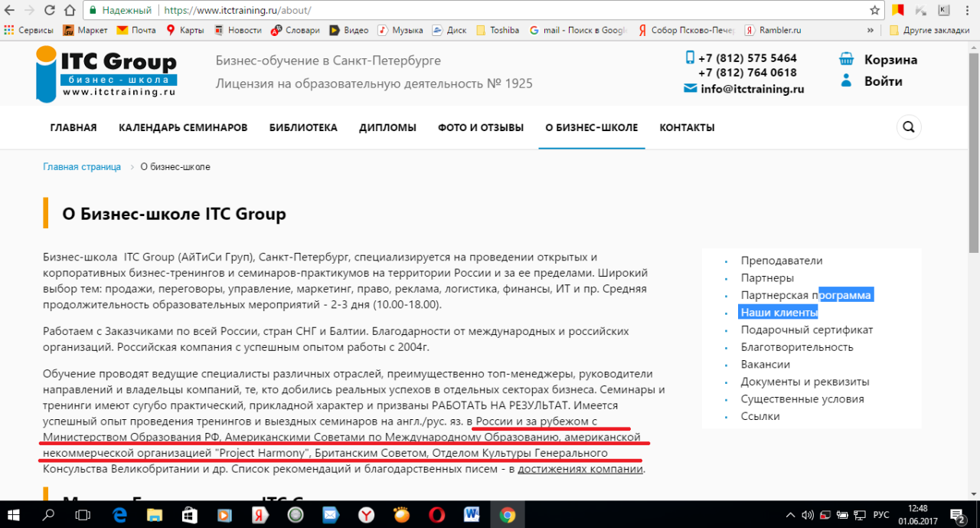This screenshot has height=528, width=980.
Task: Open the Словари bookmark
Action: (296, 31)
